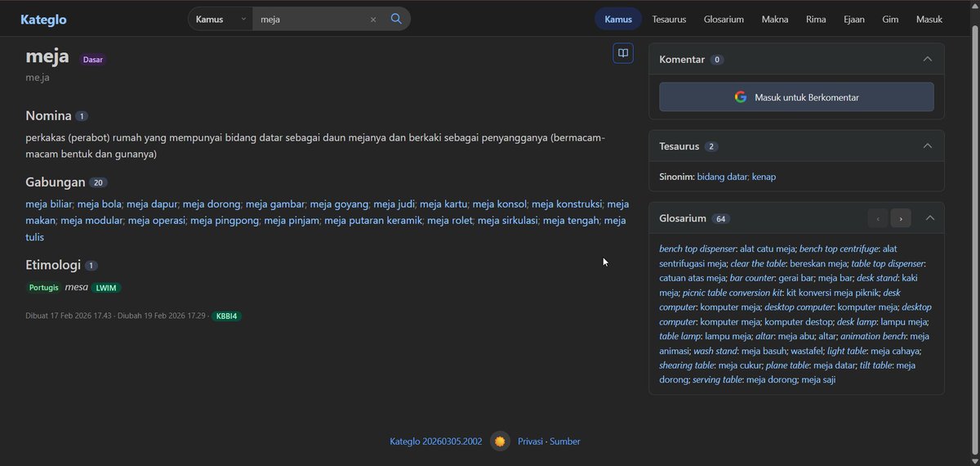Viewport: 980px width, 466px height.
Task: Open the Tesaurus nav tab
Action: (x=669, y=19)
